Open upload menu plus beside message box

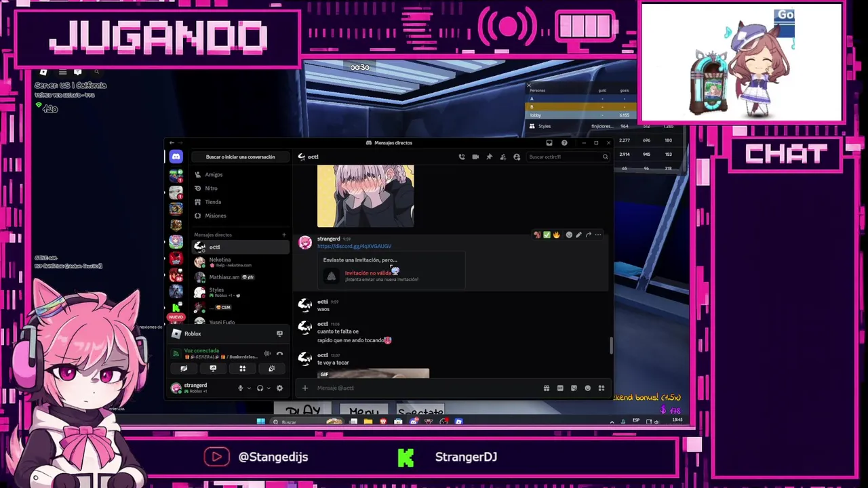pos(305,388)
